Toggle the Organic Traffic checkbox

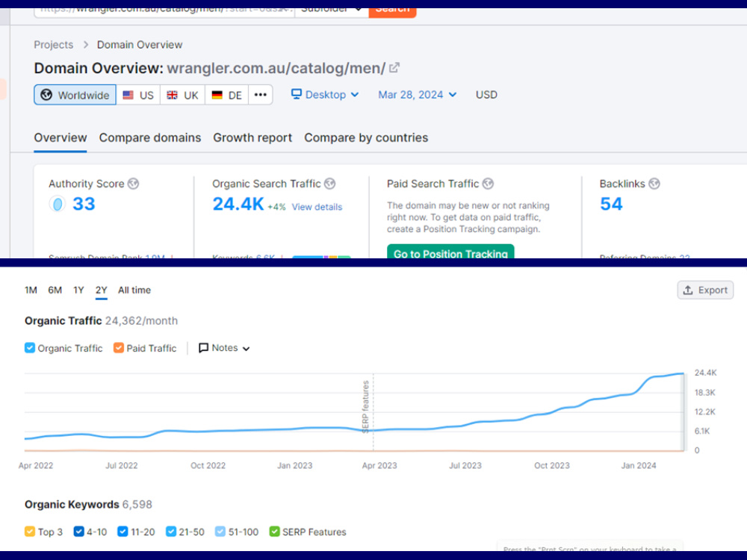click(x=30, y=348)
